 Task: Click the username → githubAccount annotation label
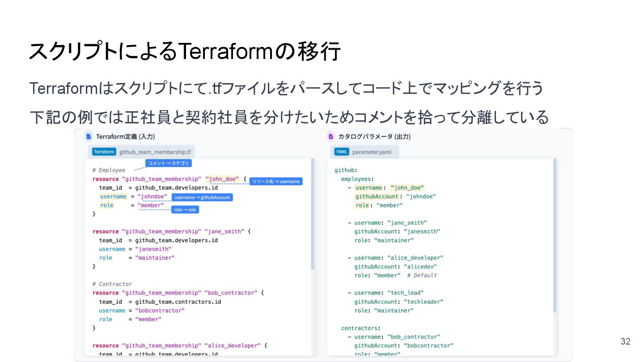click(202, 197)
